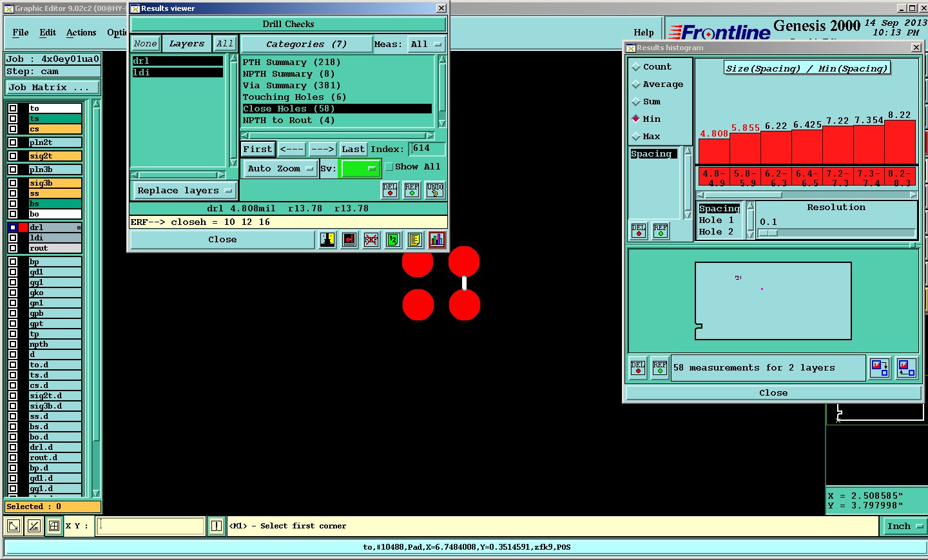
Task: Click the First result button
Action: pyautogui.click(x=258, y=150)
